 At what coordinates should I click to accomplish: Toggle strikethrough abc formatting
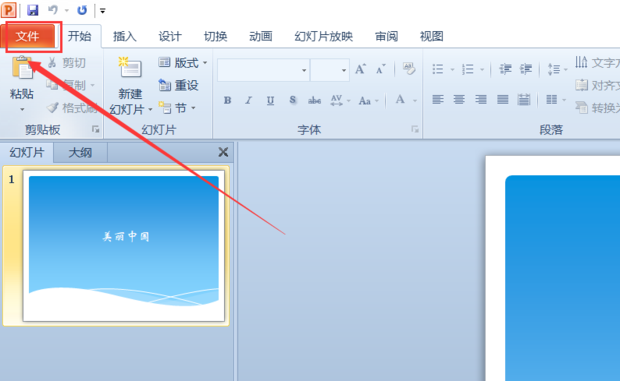tap(314, 100)
